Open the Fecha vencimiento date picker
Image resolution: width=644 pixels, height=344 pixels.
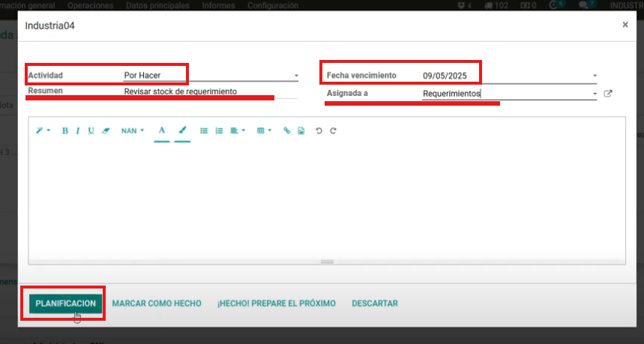(508, 76)
